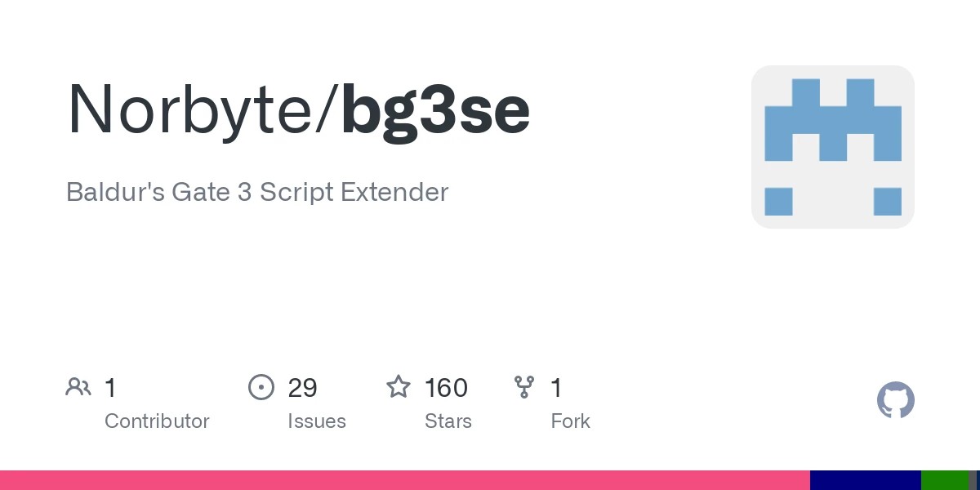The image size is (980, 490).
Task: Click the Norbyte/bg3se repository title
Action: point(299,111)
